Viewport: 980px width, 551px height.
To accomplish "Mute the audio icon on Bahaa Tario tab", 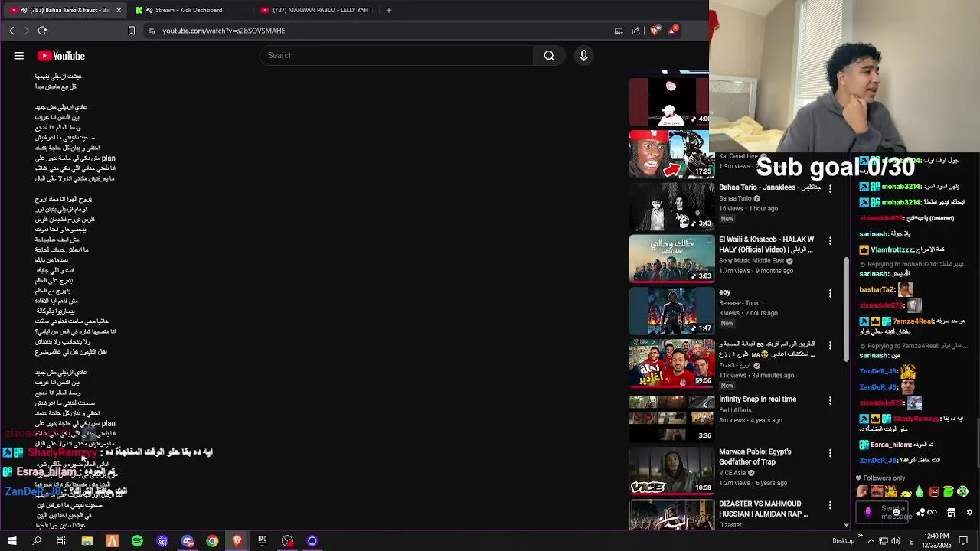I will pos(24,10).
